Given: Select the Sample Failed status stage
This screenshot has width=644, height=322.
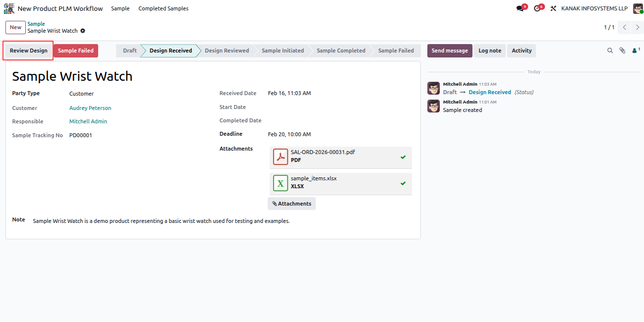Looking at the screenshot, I should point(396,51).
